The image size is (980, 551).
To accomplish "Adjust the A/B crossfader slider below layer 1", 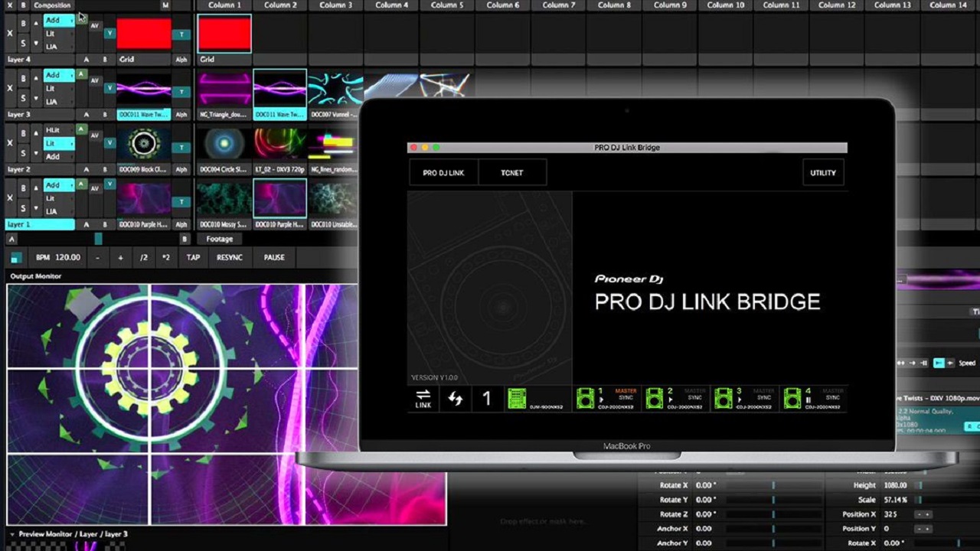I will [x=97, y=239].
